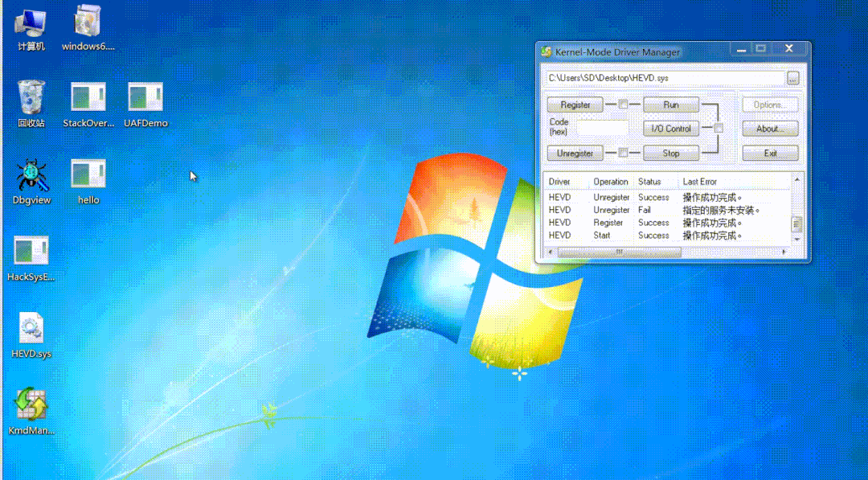
Task: Select the Unregister Fail log row
Action: [668, 210]
